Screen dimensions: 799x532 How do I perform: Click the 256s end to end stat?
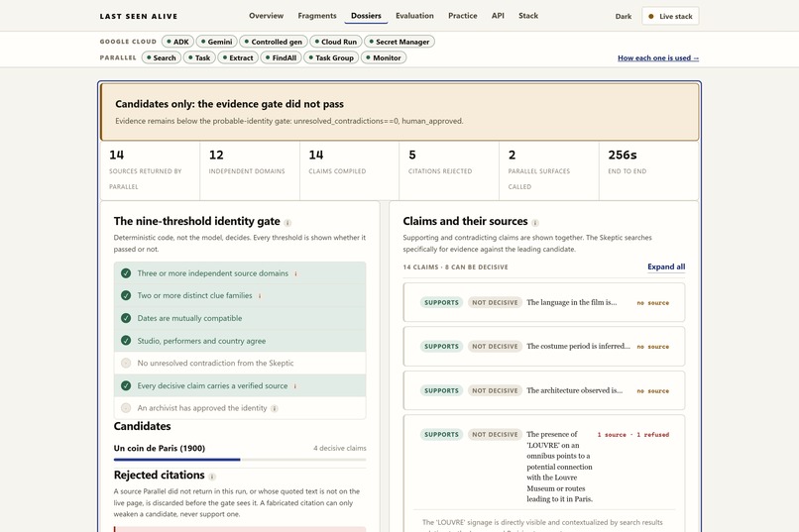(x=648, y=171)
